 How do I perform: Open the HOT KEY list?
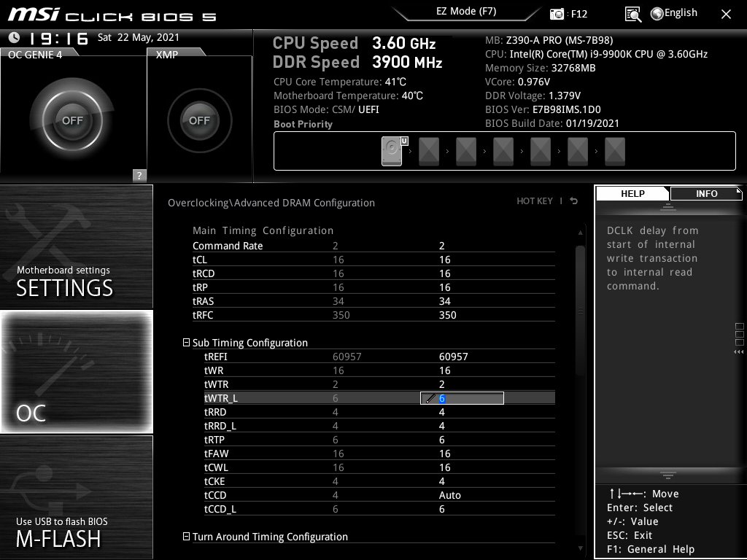pyautogui.click(x=535, y=201)
